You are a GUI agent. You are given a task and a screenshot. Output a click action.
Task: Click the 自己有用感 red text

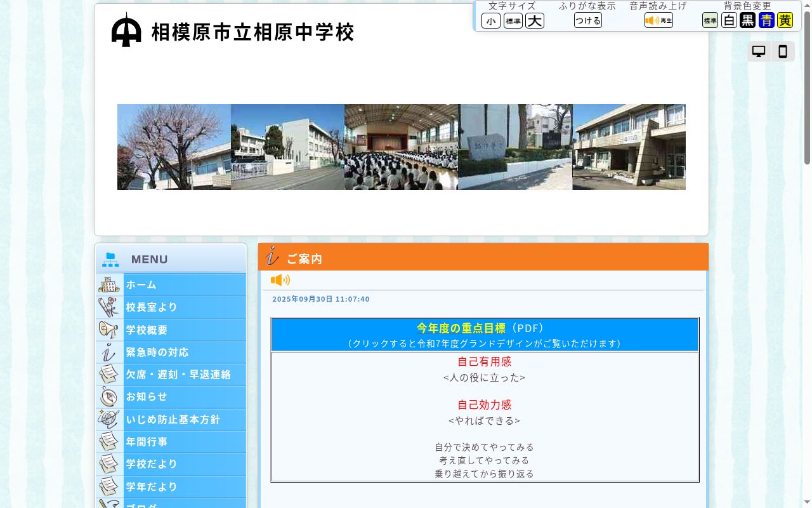tap(484, 361)
